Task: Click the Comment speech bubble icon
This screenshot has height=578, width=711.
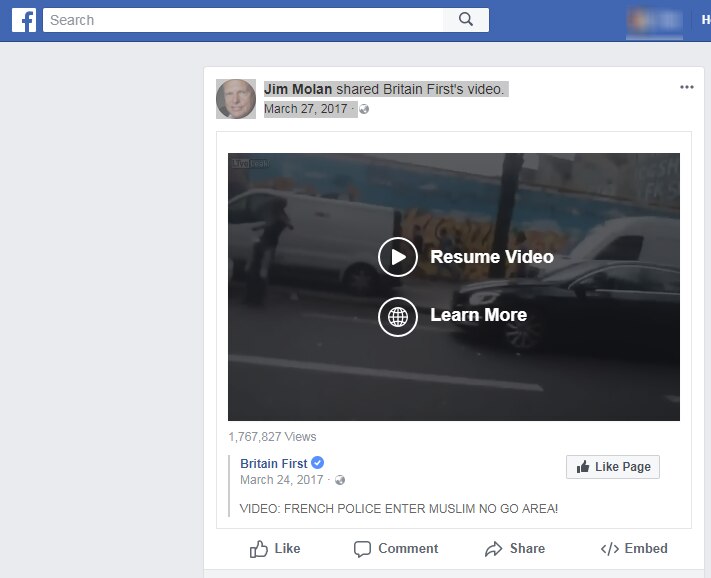Action: click(362, 549)
